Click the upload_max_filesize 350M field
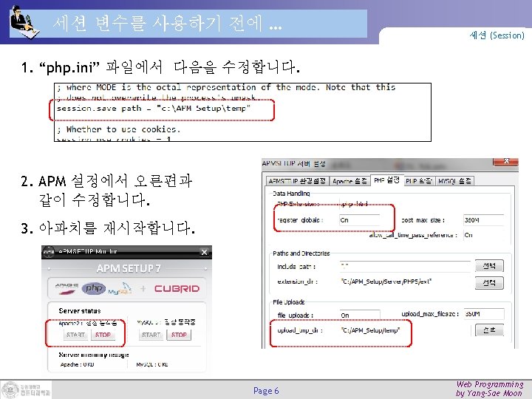 pyautogui.click(x=483, y=314)
